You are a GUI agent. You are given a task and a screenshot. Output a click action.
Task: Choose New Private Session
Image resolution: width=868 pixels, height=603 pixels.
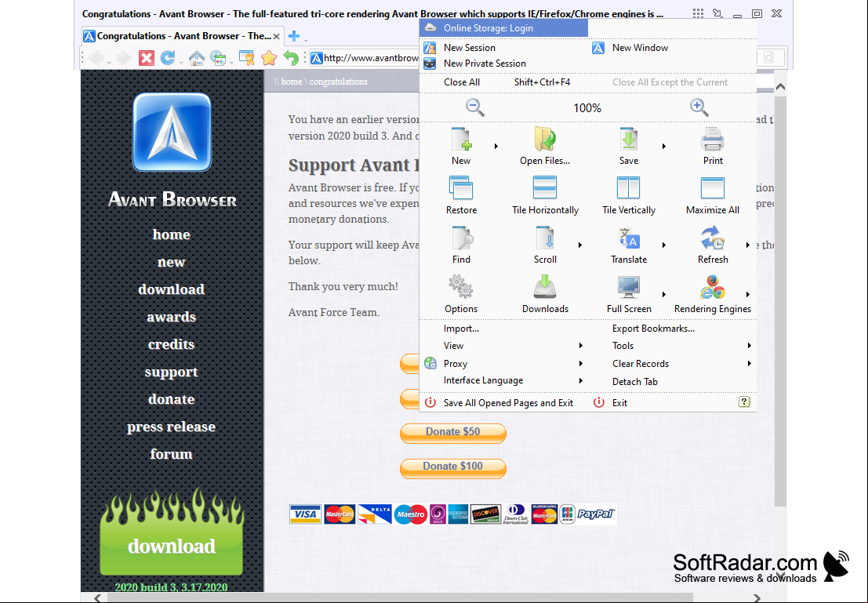pos(503,64)
